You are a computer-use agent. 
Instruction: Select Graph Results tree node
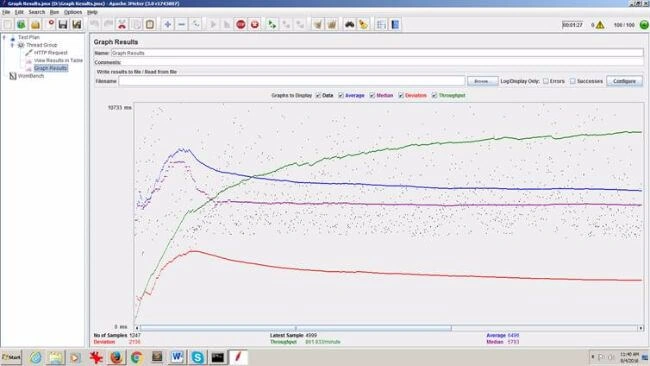pos(50,68)
